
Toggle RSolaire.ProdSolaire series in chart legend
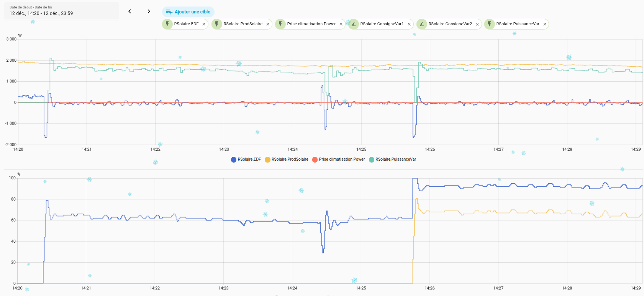point(286,160)
